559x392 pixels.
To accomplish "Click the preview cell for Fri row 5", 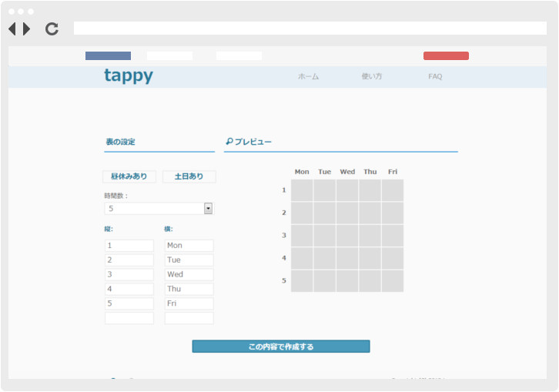I will pyautogui.click(x=393, y=281).
